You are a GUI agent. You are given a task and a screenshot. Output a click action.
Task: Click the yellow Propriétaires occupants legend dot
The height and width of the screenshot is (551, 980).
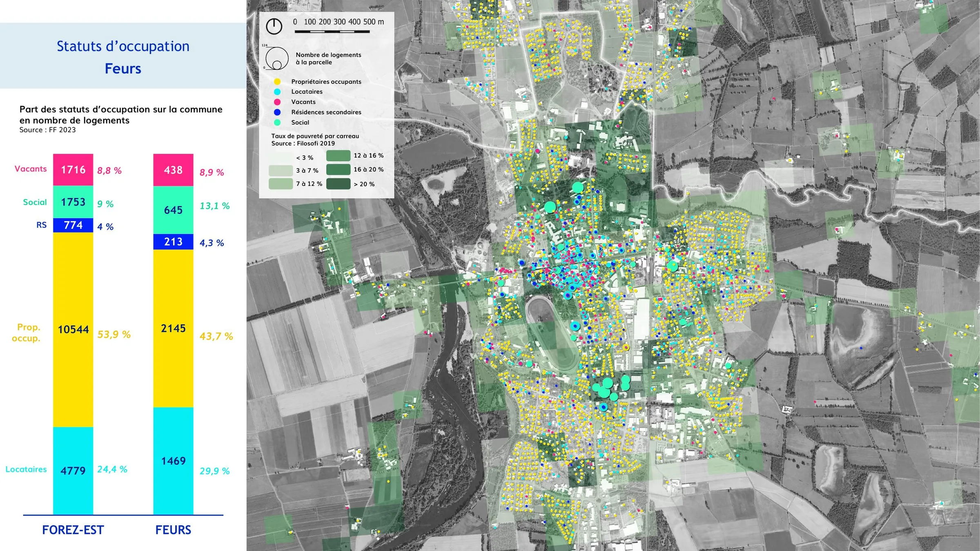click(277, 82)
